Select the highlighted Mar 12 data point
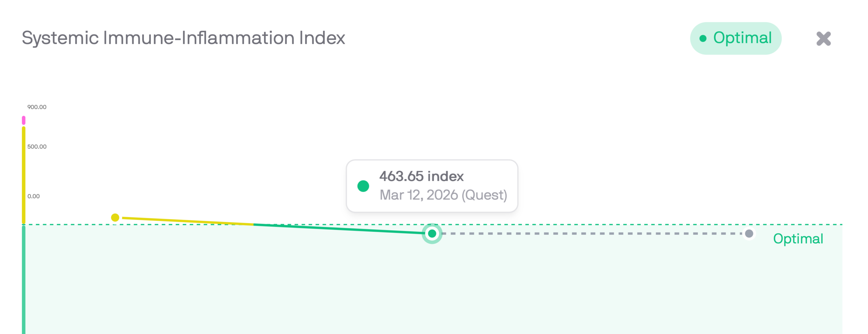The image size is (868, 334). [x=432, y=233]
